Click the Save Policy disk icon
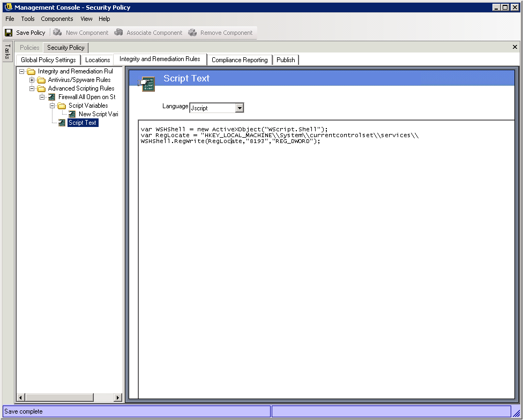 9,33
